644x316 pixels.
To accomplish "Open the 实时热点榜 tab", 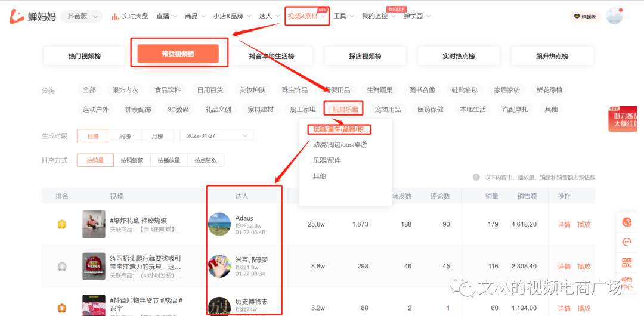I will [x=459, y=56].
